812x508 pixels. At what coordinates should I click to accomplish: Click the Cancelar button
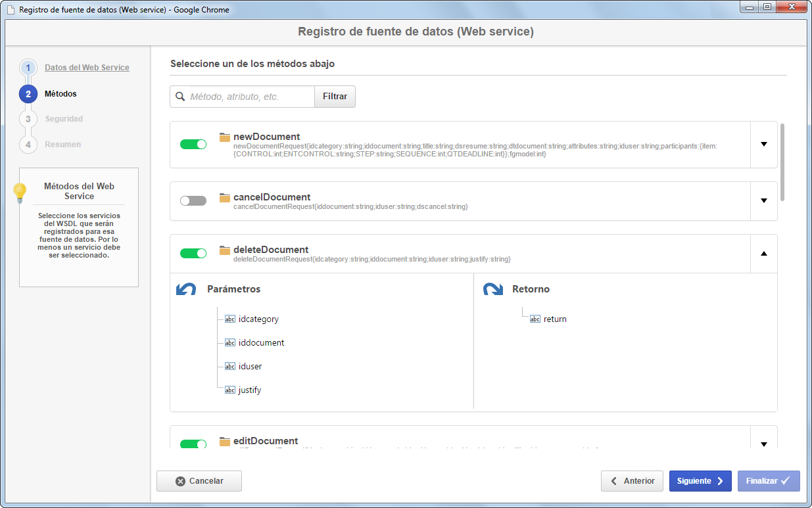tap(199, 481)
